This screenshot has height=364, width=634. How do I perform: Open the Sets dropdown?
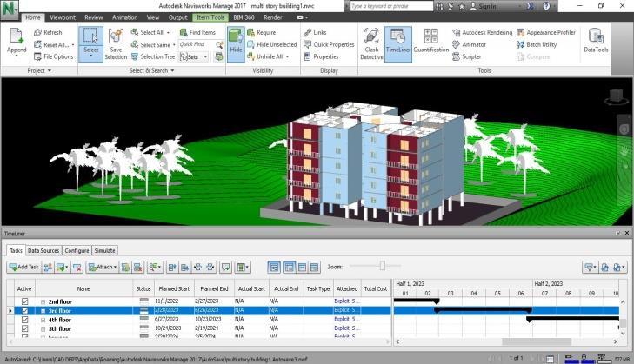[x=205, y=56]
